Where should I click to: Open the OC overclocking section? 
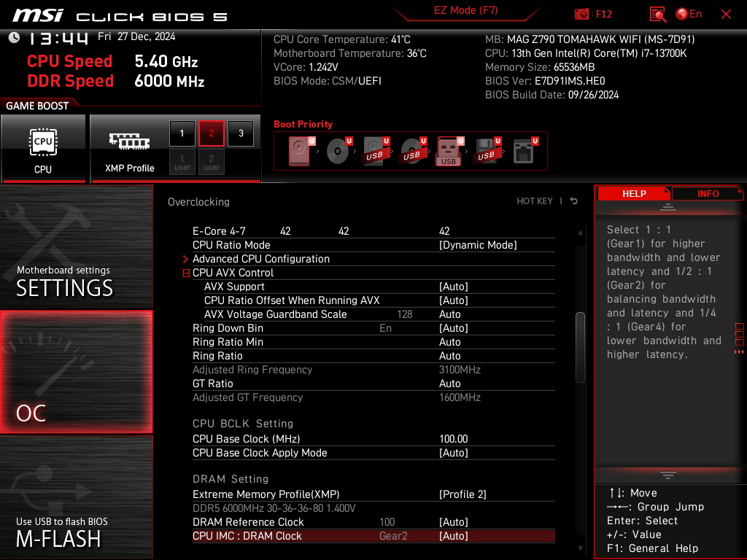76,372
